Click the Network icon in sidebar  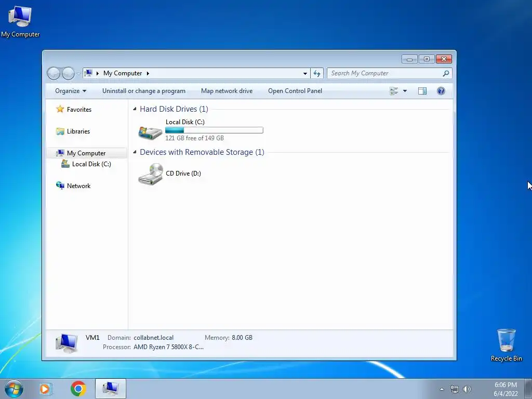click(x=60, y=185)
